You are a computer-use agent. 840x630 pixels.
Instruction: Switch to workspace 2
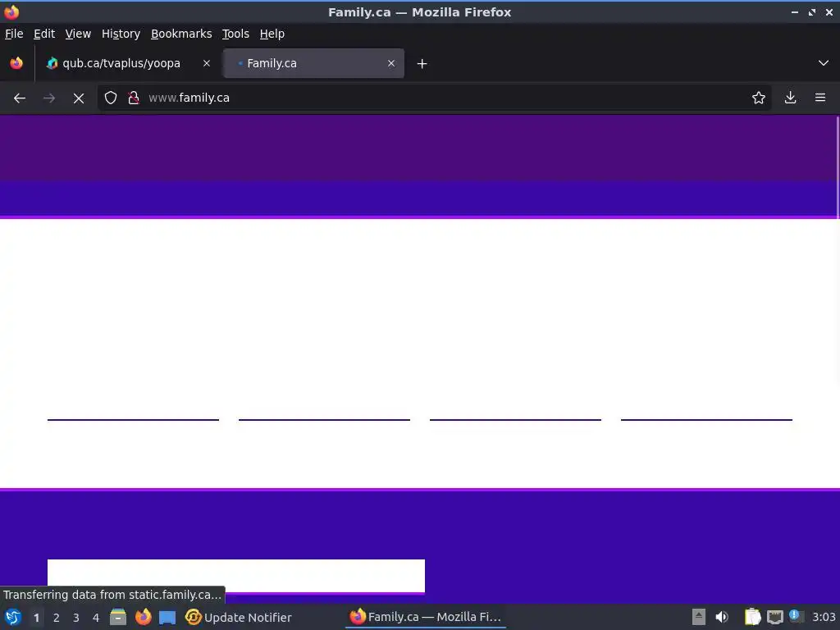tap(57, 618)
